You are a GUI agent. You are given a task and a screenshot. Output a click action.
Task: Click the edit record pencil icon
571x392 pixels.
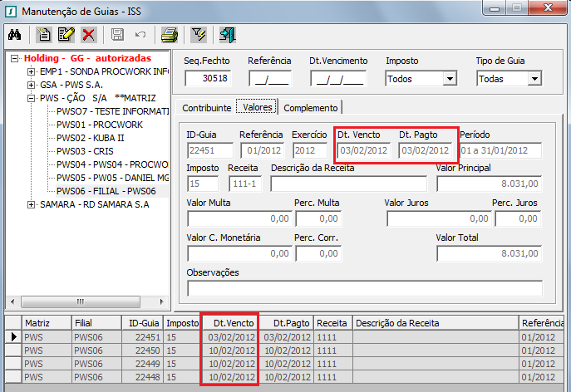(x=66, y=35)
